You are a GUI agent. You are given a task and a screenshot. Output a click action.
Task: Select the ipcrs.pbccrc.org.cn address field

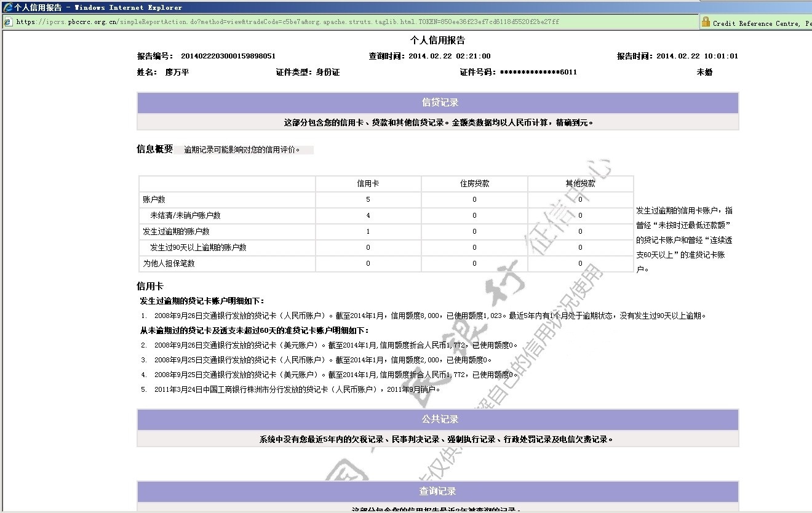351,22
